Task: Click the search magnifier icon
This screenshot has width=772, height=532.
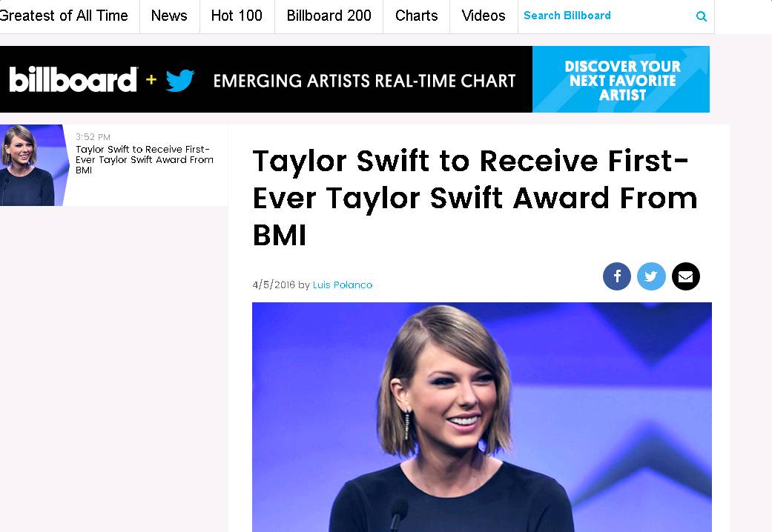Action: pyautogui.click(x=701, y=16)
